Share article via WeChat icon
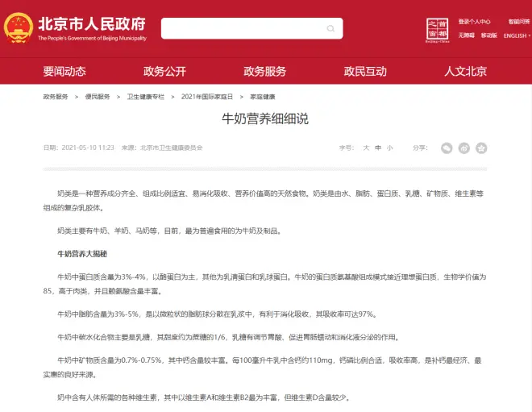This screenshot has width=532, height=412. tap(447, 148)
